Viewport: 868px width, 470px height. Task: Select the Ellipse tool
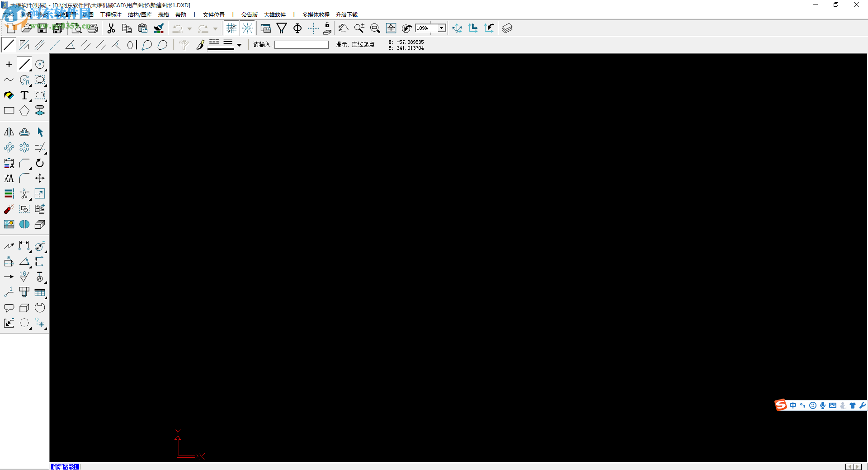tap(40, 80)
